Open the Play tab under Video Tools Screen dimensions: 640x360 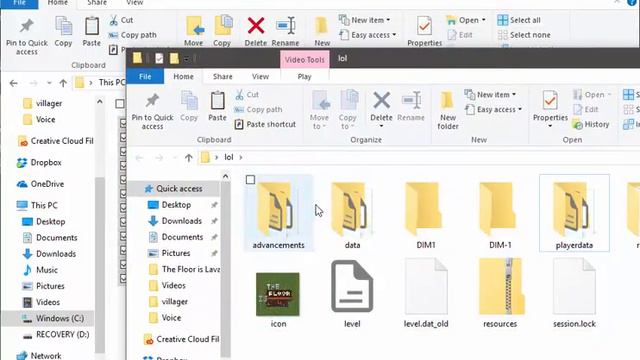coord(304,76)
